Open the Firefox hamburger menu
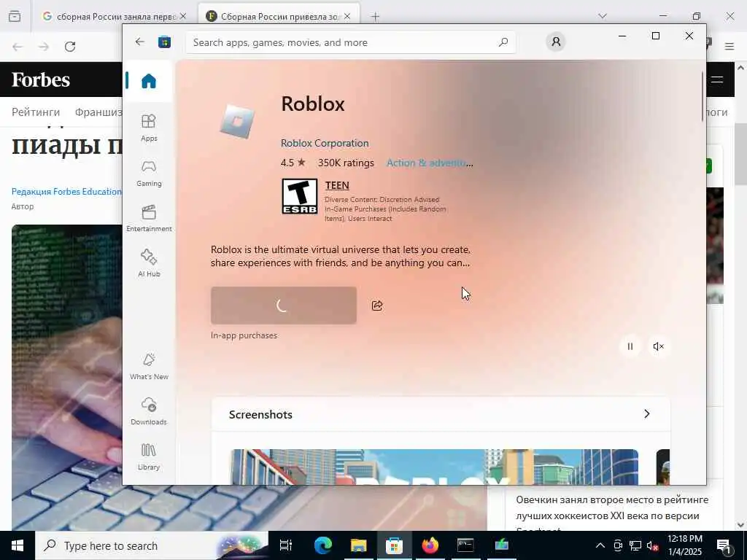This screenshot has height=560, width=747. [729, 47]
